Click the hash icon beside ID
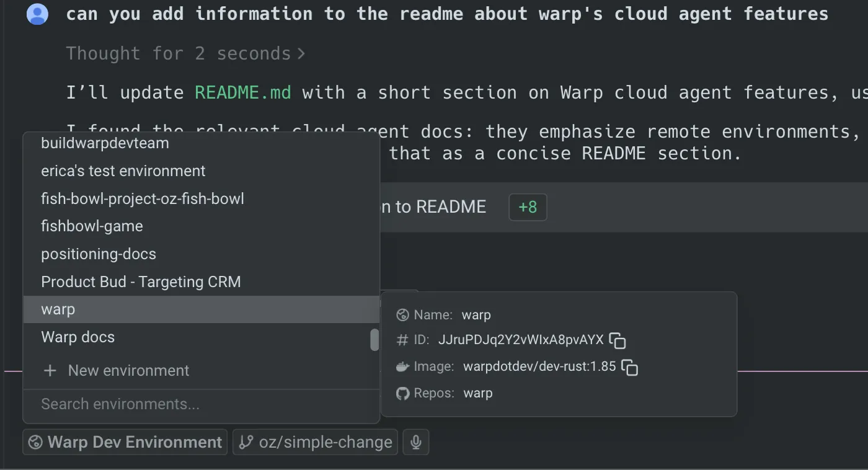This screenshot has height=470, width=868. click(402, 340)
